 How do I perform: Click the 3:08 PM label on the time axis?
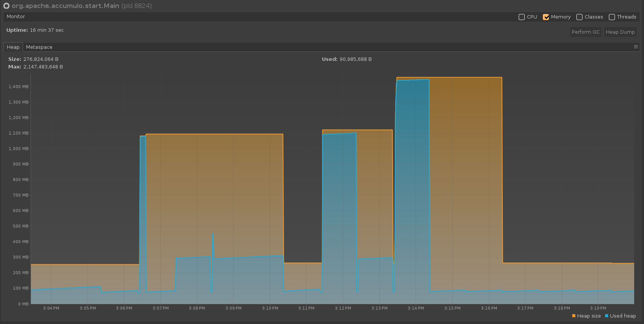197,308
